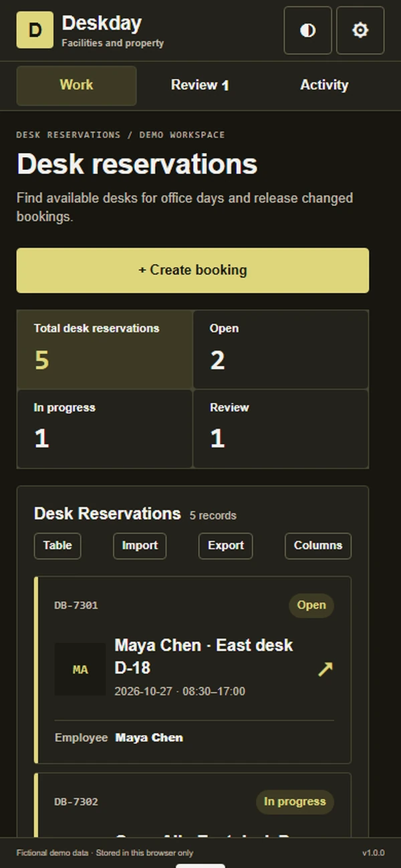Click the DB-7302 record ID

pyautogui.click(x=76, y=802)
